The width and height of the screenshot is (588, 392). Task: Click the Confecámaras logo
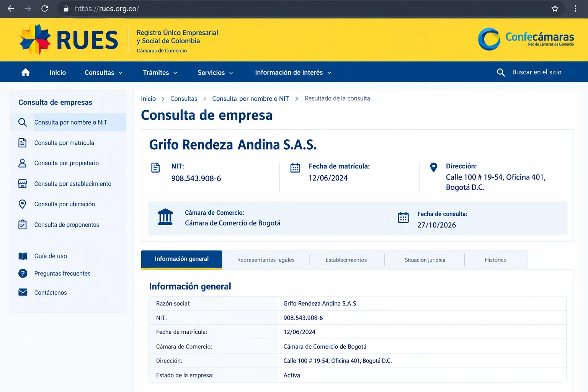pyautogui.click(x=526, y=39)
